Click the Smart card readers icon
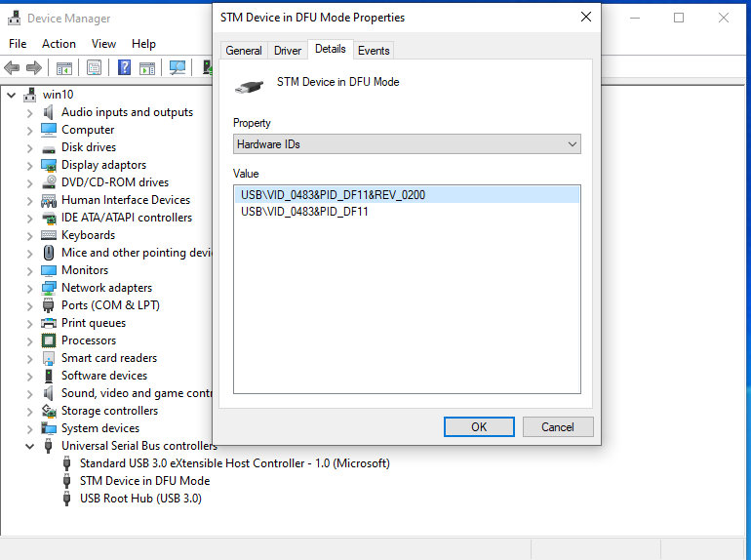Image resolution: width=751 pixels, height=560 pixels. [x=49, y=358]
